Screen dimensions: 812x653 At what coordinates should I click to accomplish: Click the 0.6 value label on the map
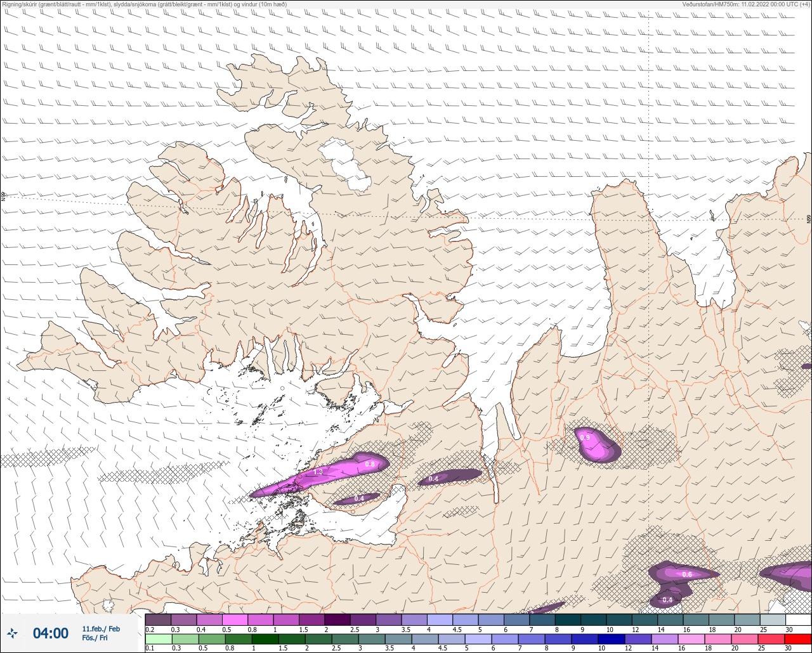coord(687,574)
